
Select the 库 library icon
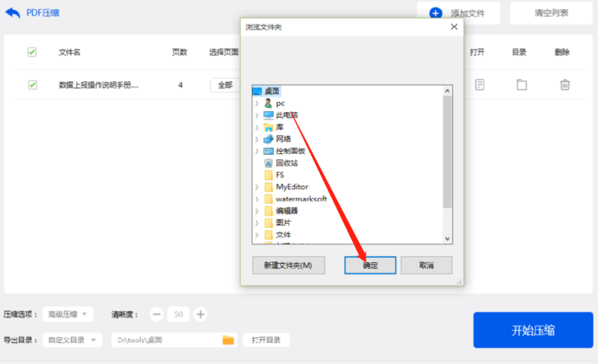click(268, 127)
